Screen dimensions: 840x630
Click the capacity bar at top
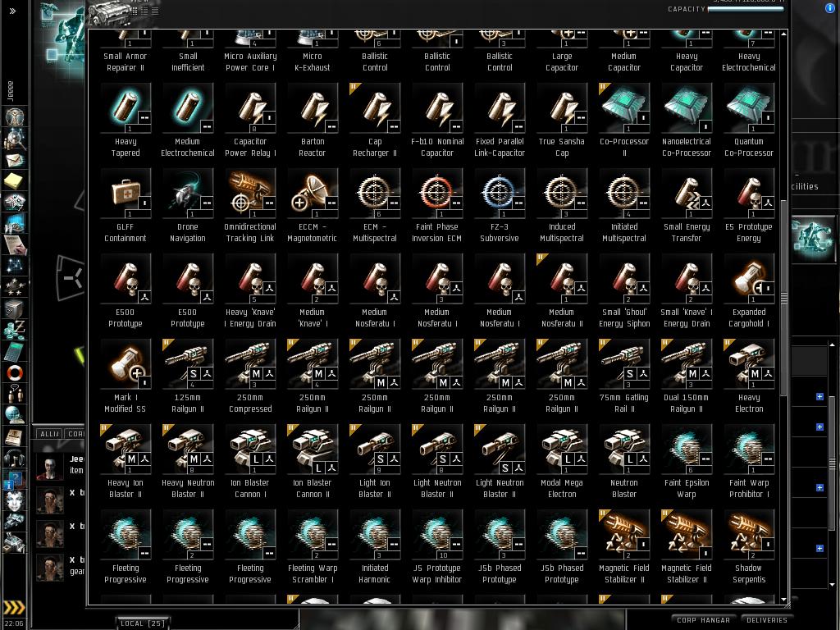click(746, 9)
